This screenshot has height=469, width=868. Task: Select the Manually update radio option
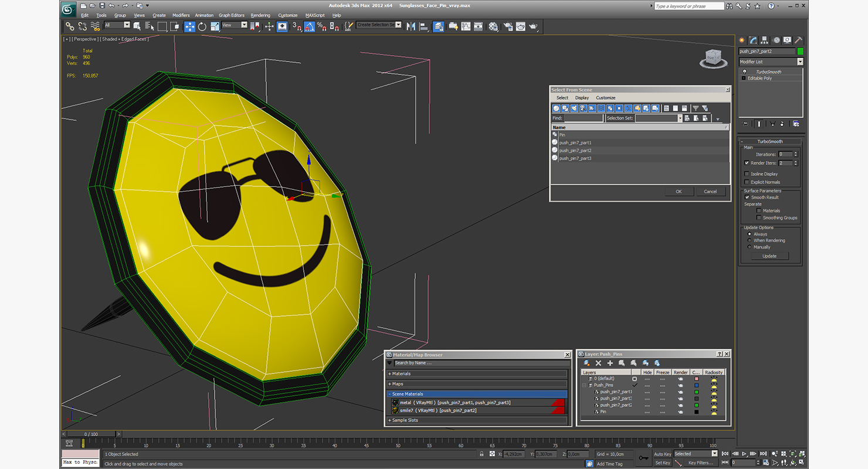pyautogui.click(x=750, y=247)
